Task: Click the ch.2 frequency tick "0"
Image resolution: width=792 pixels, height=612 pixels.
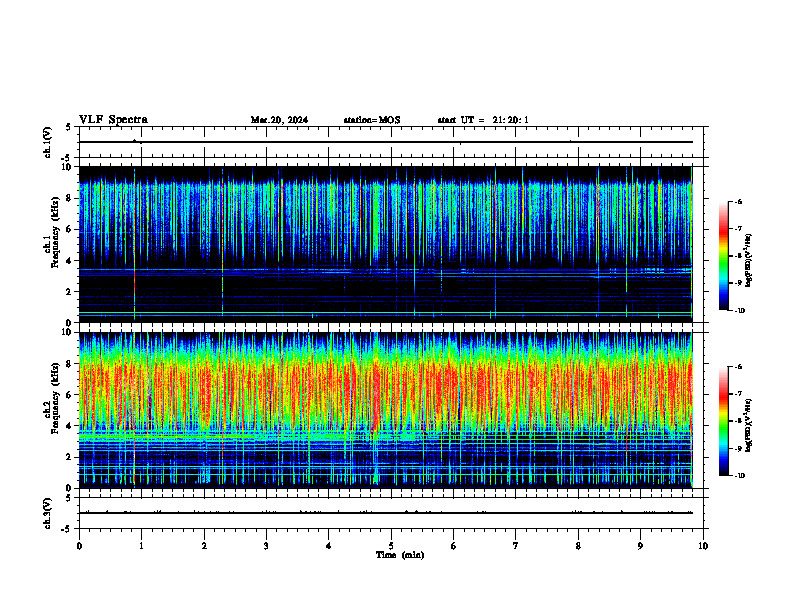Action: click(70, 488)
